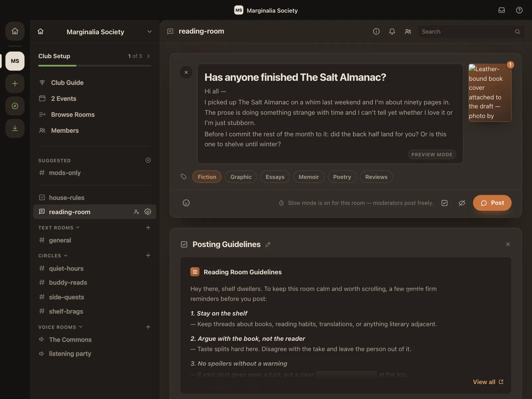
Task: Collapse the Circles category
Action: tap(53, 256)
